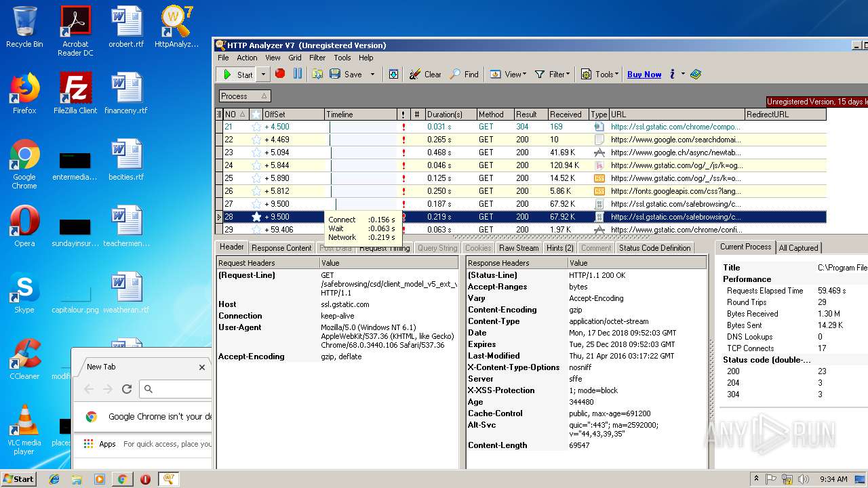
Task: Click the blue info icon
Action: (x=672, y=74)
